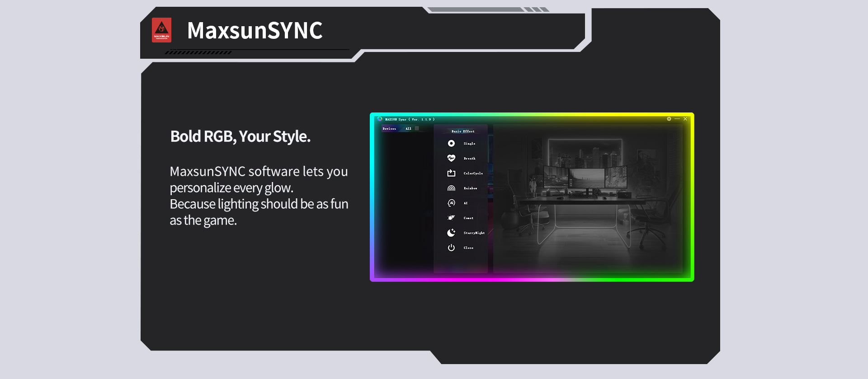
Task: Apply the StarryNight moon icon
Action: tap(451, 233)
